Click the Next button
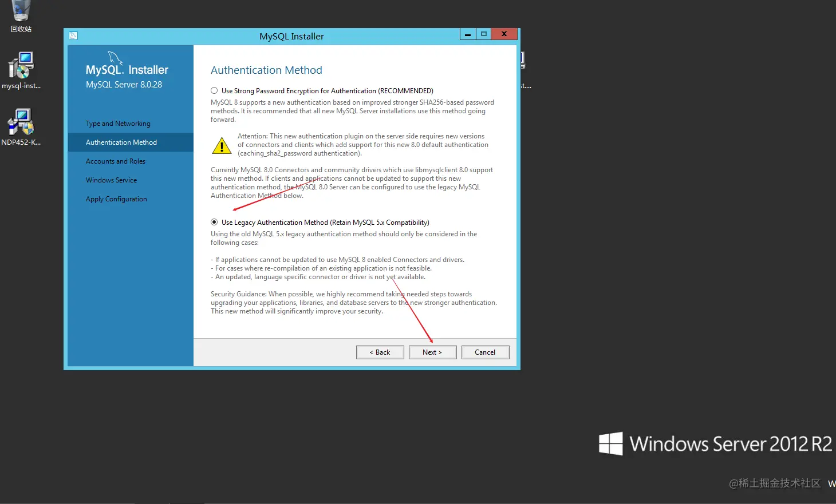Screen dimensions: 836x504 coord(432,352)
